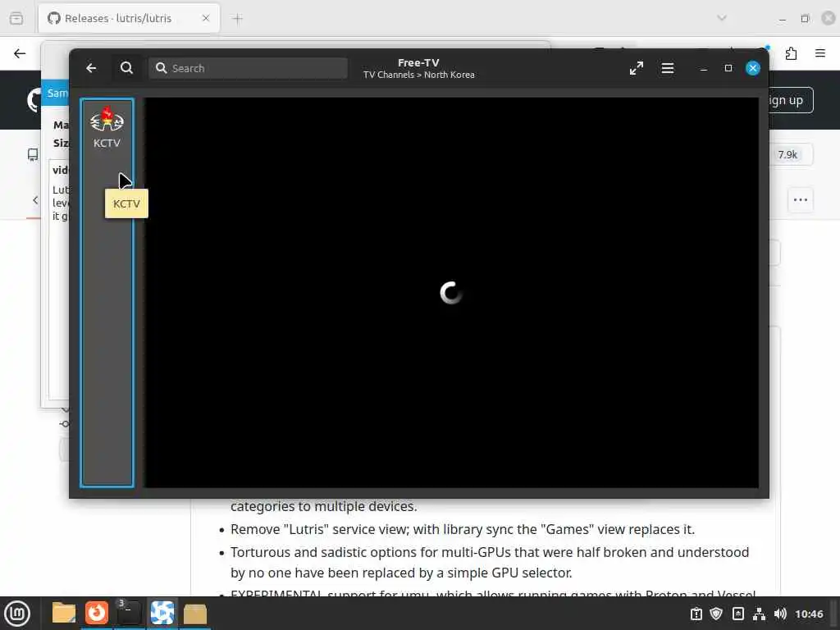Open the Linux Mint start menu
840x630 pixels.
17,614
